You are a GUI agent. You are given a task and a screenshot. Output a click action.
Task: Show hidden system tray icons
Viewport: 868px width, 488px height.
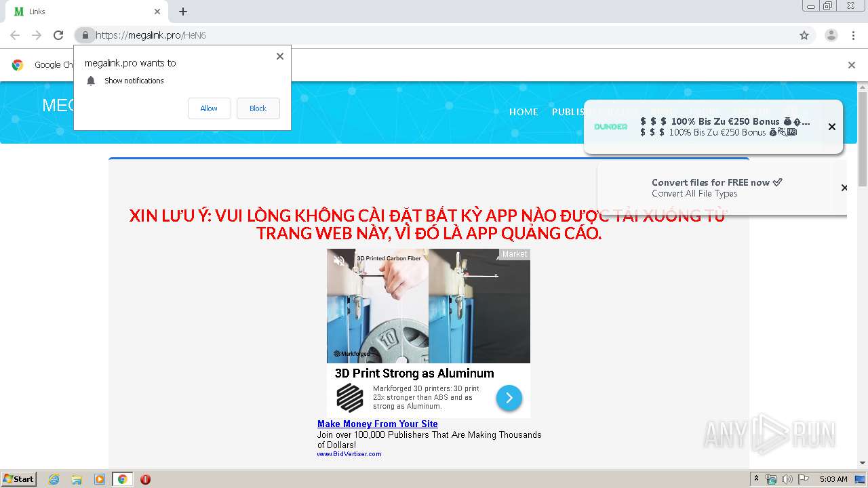tap(756, 479)
